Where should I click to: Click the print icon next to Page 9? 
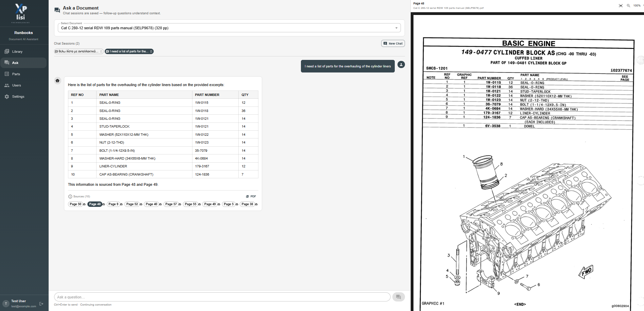point(121,204)
